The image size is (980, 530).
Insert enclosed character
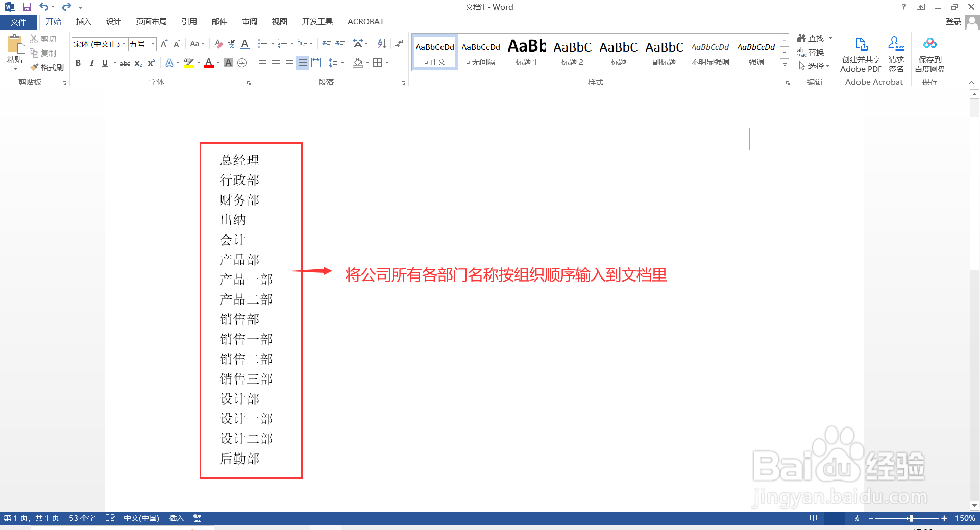coord(242,63)
